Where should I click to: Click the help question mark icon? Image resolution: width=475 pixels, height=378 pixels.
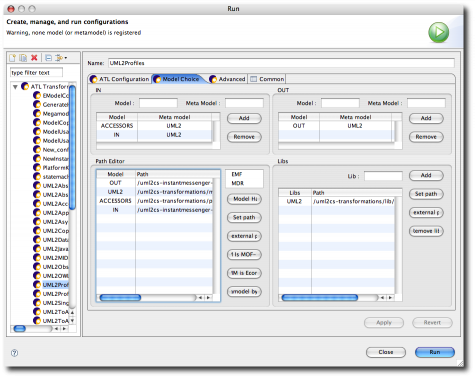click(x=15, y=353)
